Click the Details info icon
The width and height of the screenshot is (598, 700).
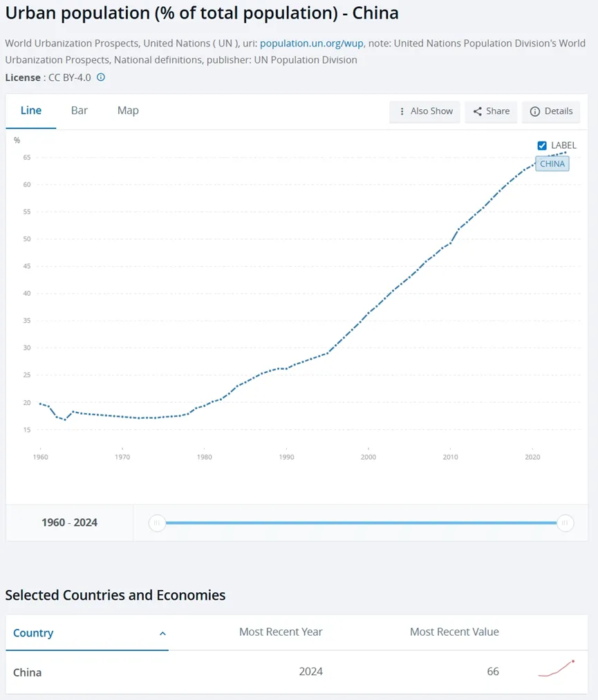point(534,111)
